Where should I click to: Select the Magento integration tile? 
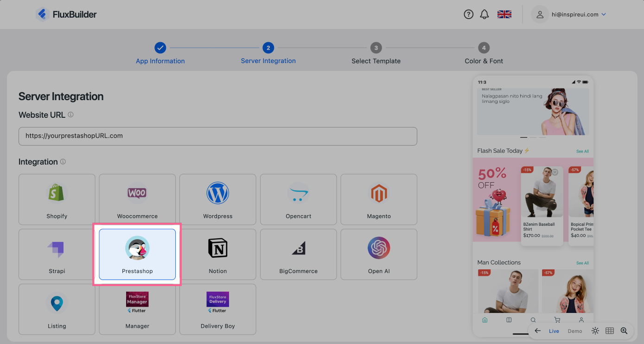[379, 199]
